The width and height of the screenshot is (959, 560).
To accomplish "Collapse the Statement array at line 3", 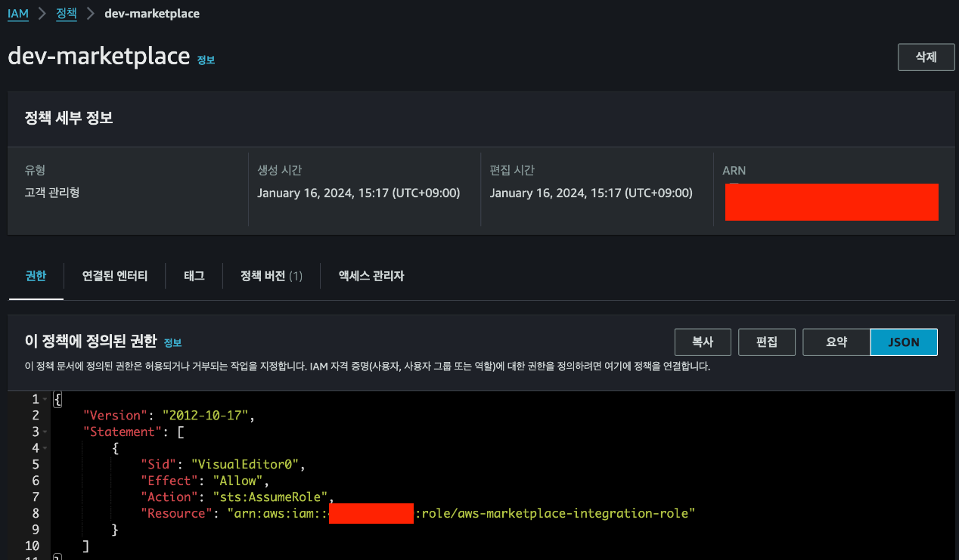I will [45, 432].
